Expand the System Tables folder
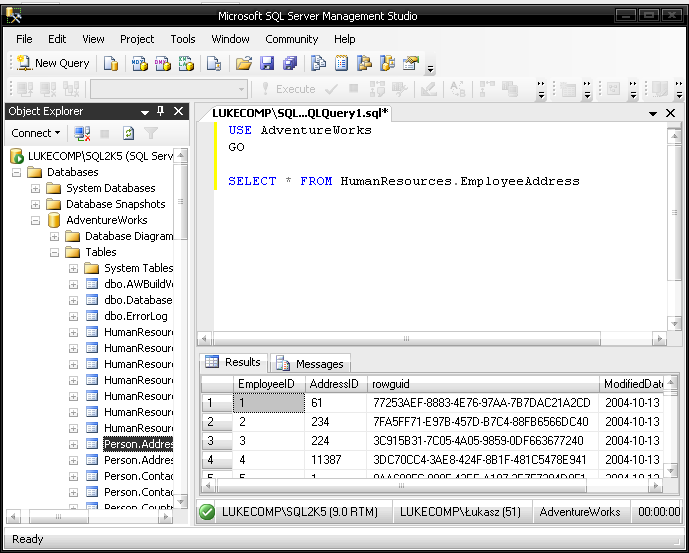This screenshot has height=553, width=689. [x=73, y=269]
